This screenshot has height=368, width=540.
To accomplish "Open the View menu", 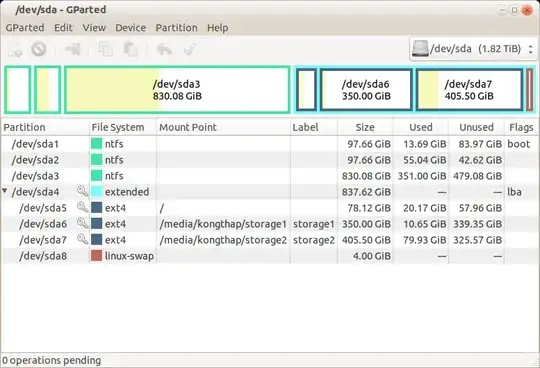I will pyautogui.click(x=94, y=28).
